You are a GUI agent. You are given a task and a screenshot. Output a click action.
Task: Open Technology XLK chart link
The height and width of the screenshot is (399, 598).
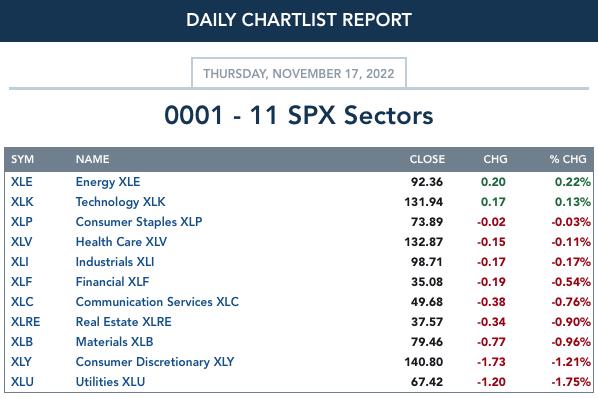(121, 202)
